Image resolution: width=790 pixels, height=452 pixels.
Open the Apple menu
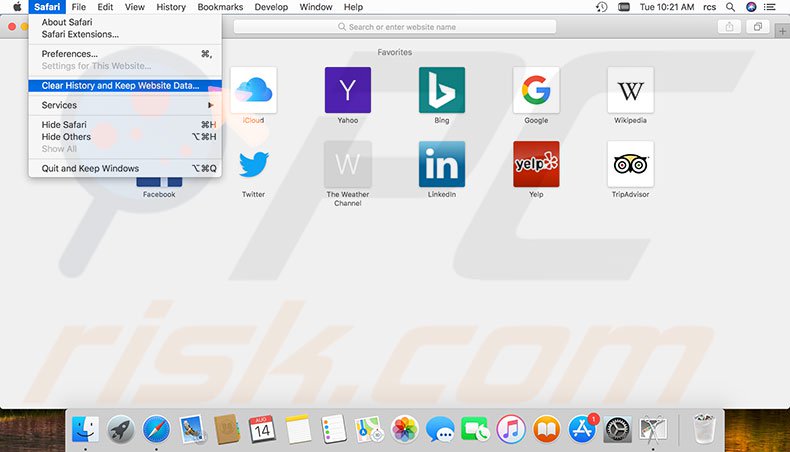click(x=17, y=7)
